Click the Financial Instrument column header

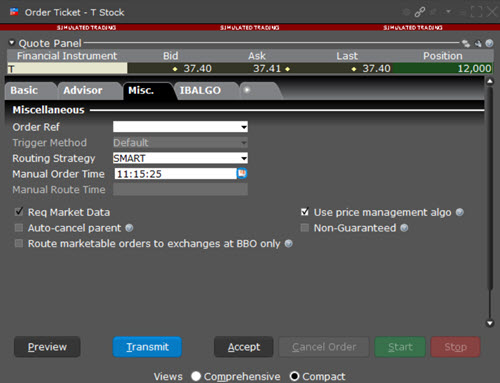tap(67, 56)
